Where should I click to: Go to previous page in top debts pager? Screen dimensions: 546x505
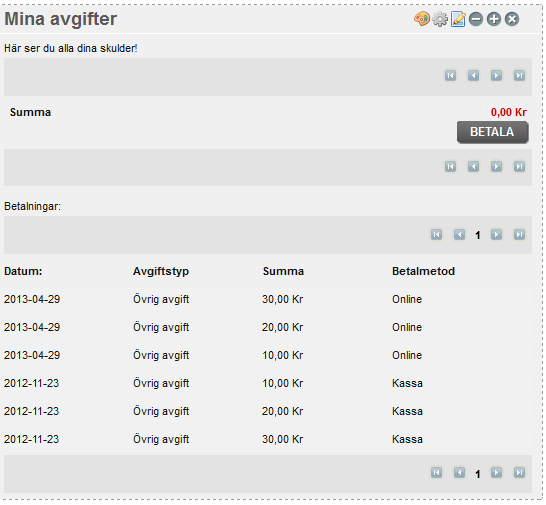pyautogui.click(x=473, y=76)
